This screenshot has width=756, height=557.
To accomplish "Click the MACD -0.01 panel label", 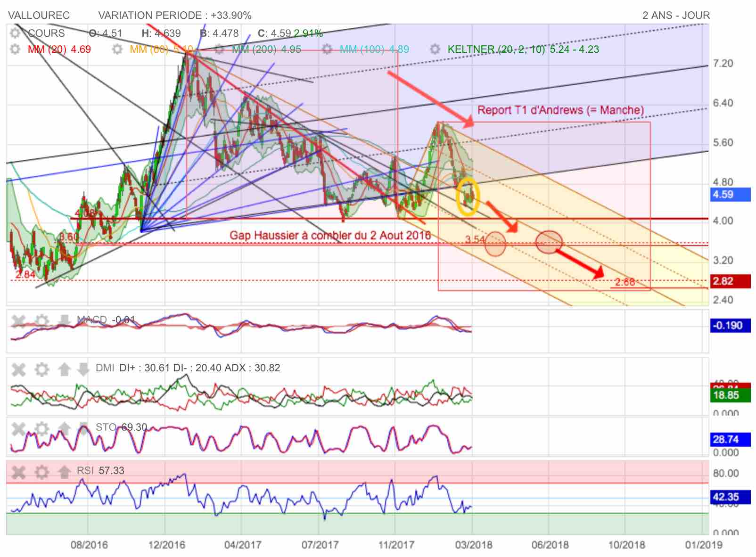I will click(106, 320).
